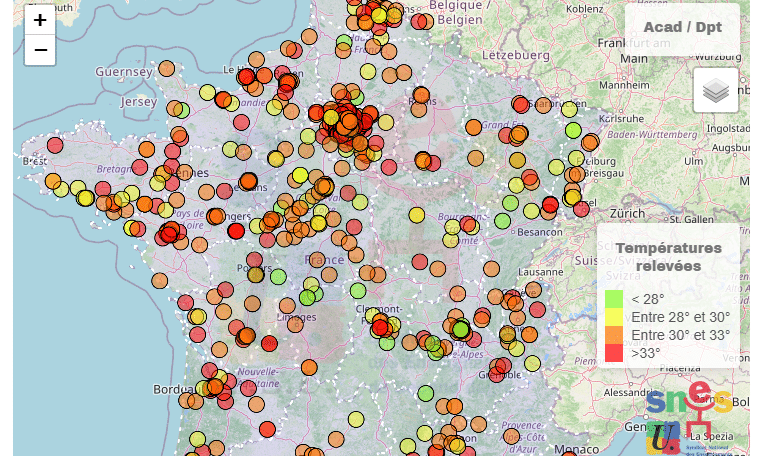Open the orange marker beside the Guernsey label
Screen dimensions: 759x456
pyautogui.click(x=167, y=68)
